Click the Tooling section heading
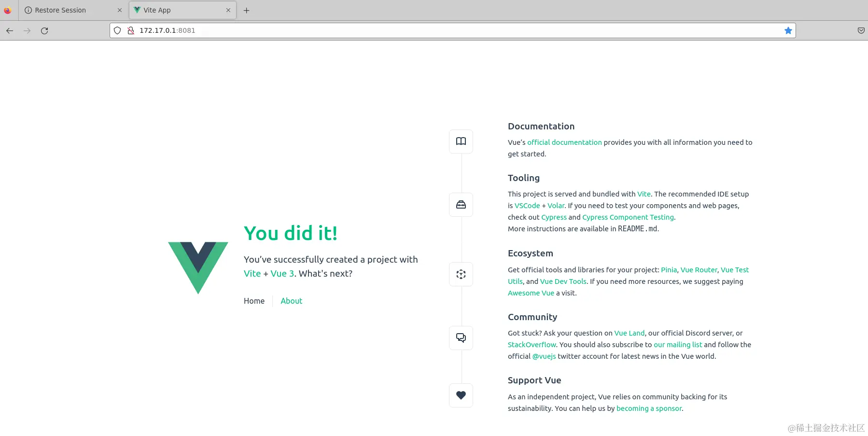The height and width of the screenshot is (436, 868). tap(524, 178)
